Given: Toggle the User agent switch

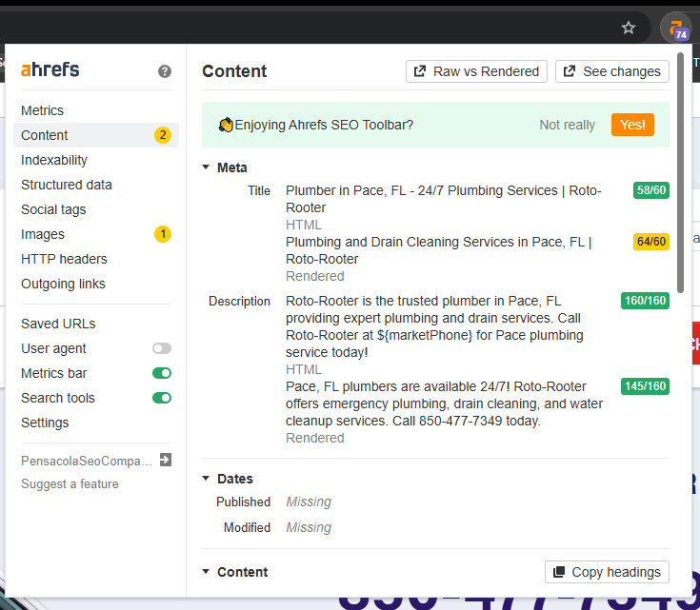Looking at the screenshot, I should (162, 348).
